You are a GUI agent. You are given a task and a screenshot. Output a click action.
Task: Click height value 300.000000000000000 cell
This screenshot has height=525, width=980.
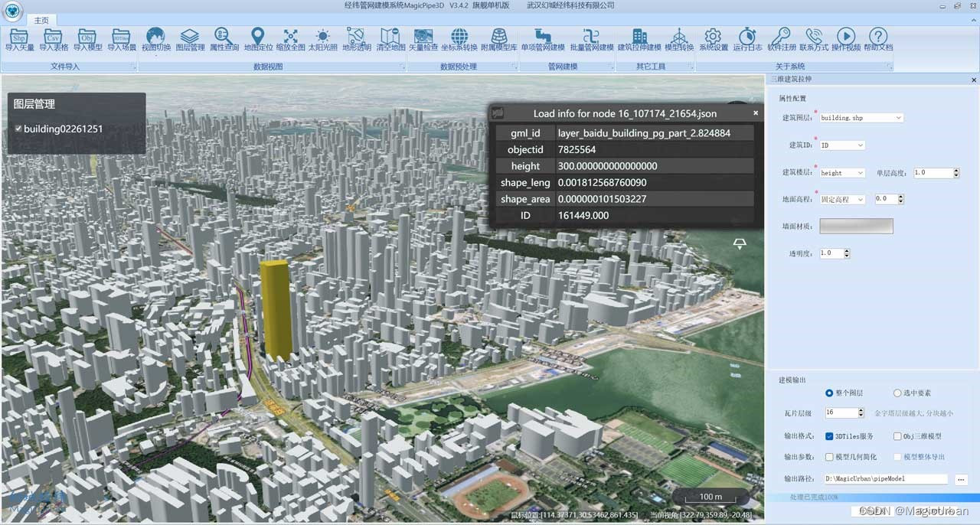click(655, 166)
